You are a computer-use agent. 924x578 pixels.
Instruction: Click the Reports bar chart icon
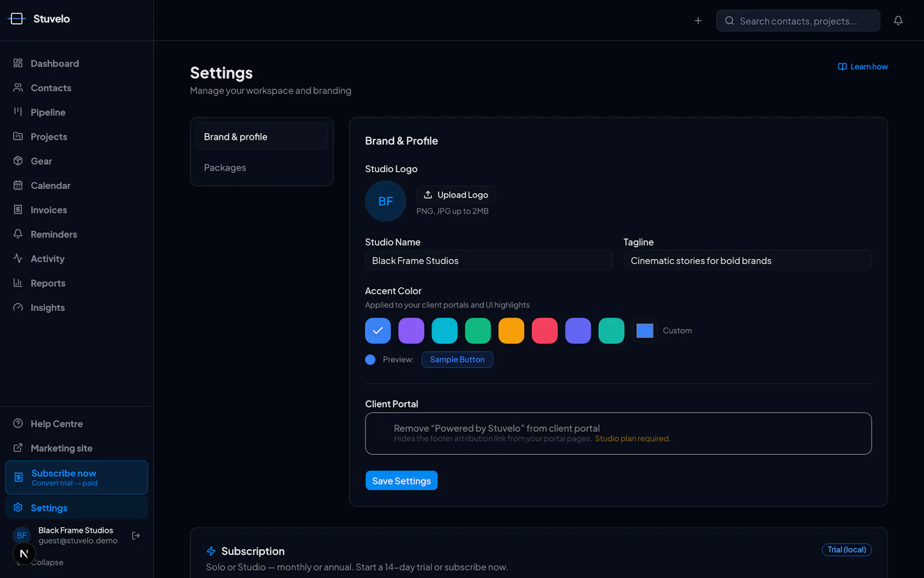coord(18,283)
